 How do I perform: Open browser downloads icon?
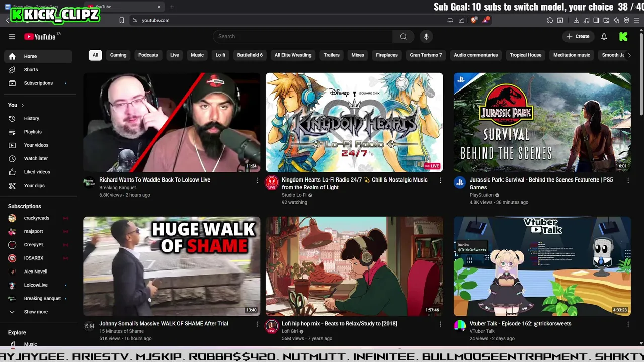(576, 20)
